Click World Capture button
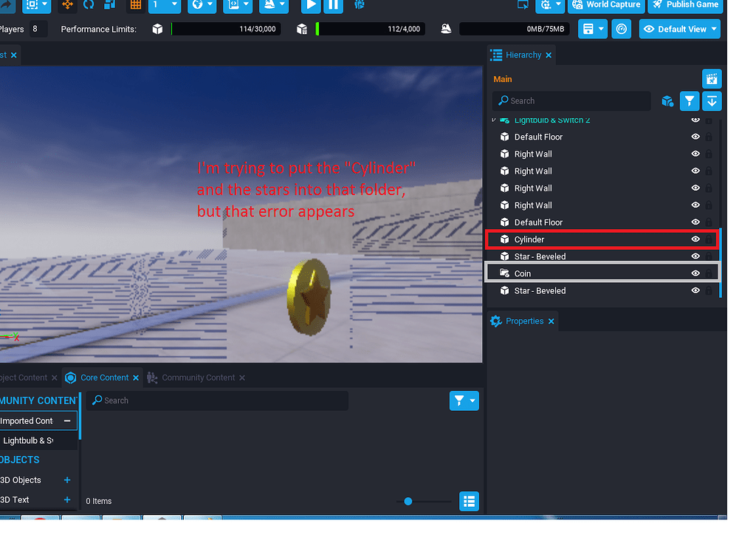This screenshot has height=546, width=756. [x=607, y=5]
